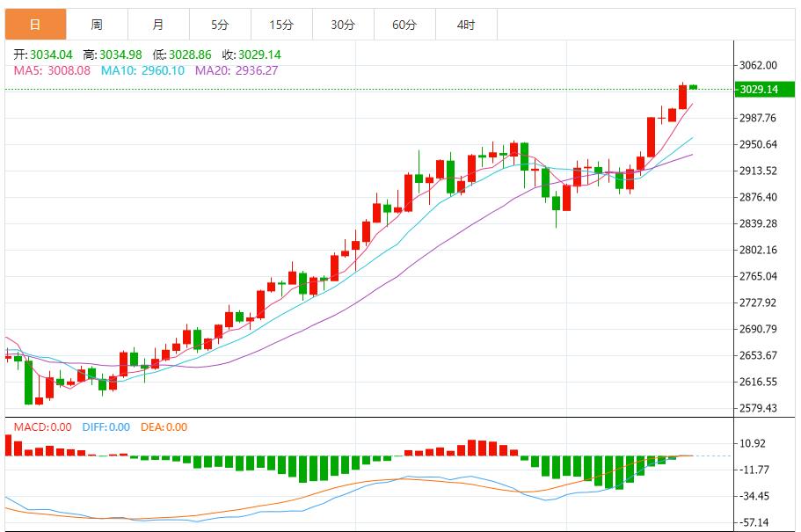Select the MA20 indicator label
Screen dimensions: 801x532
[x=237, y=70]
